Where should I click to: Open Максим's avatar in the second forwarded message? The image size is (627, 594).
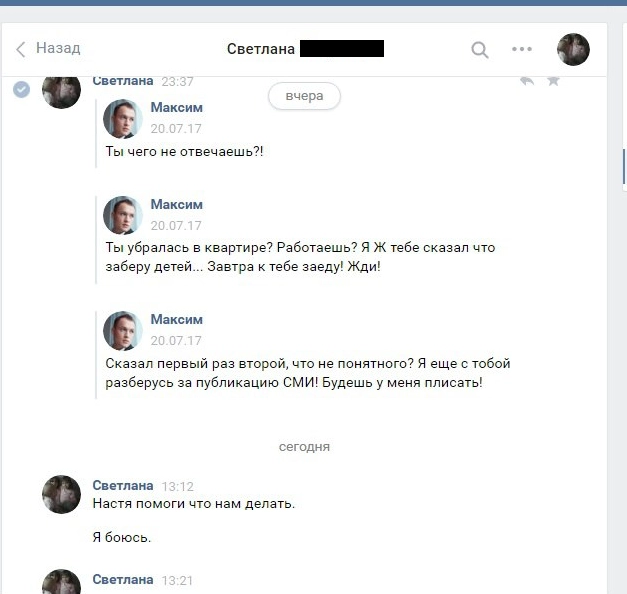tap(123, 215)
